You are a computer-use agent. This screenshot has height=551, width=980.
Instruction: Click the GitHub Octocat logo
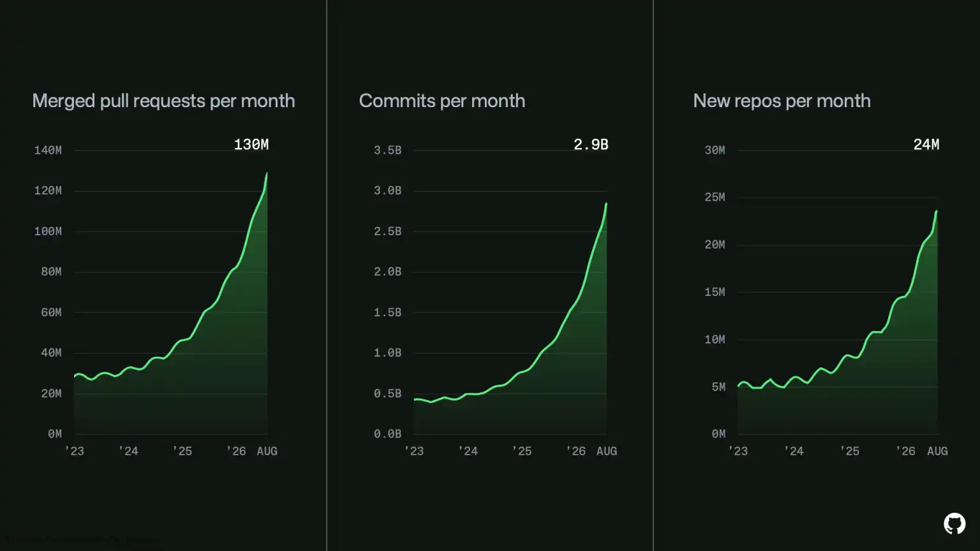point(954,524)
